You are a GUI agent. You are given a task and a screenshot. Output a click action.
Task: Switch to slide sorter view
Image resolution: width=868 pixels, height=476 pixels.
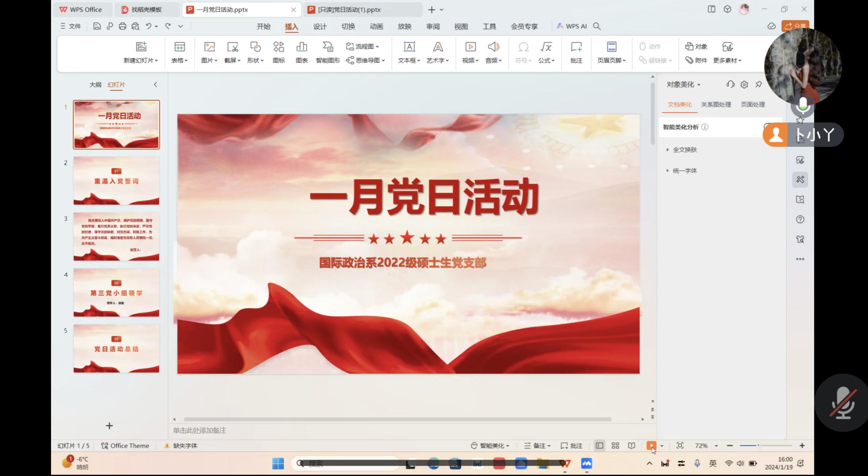coord(615,446)
